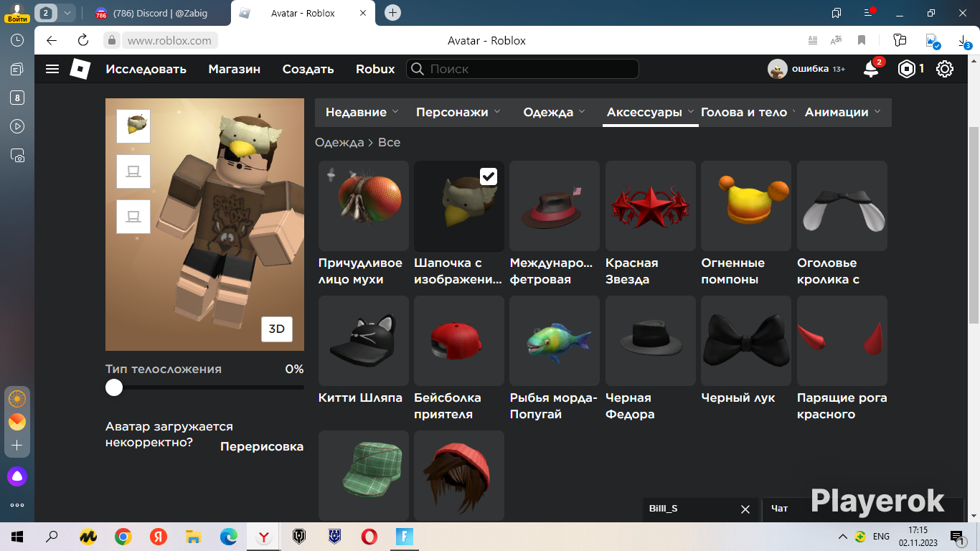This screenshot has width=980, height=551.
Task: Show hidden icons in the system tray
Action: click(843, 537)
